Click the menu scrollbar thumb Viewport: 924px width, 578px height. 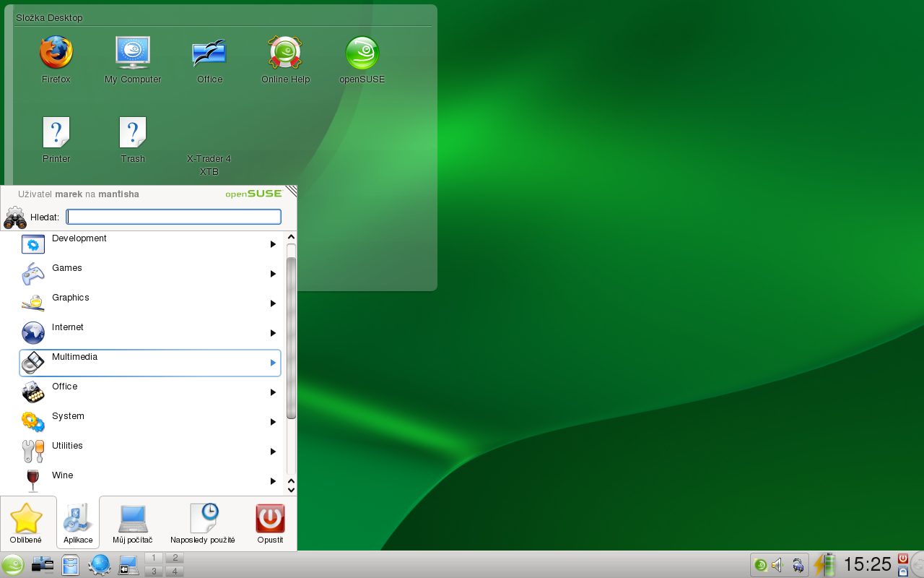[x=292, y=337]
